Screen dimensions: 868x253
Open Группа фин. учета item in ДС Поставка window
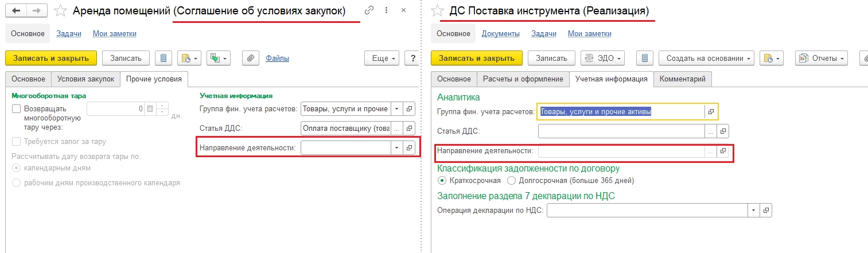(711, 112)
